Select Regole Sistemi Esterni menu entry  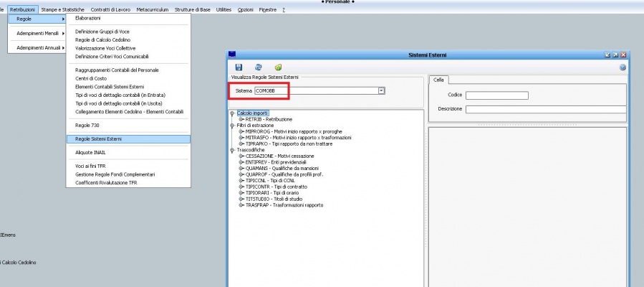click(128, 139)
